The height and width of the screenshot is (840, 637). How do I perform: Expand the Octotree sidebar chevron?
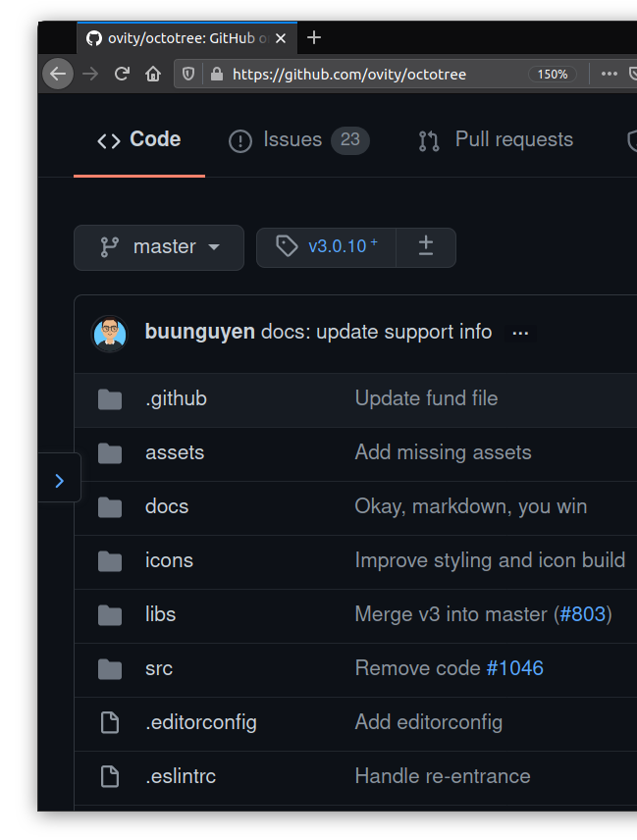coord(60,481)
